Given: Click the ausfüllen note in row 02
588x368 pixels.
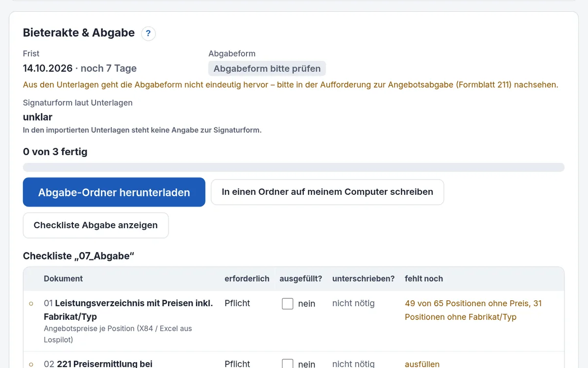Looking at the screenshot, I should point(422,364).
